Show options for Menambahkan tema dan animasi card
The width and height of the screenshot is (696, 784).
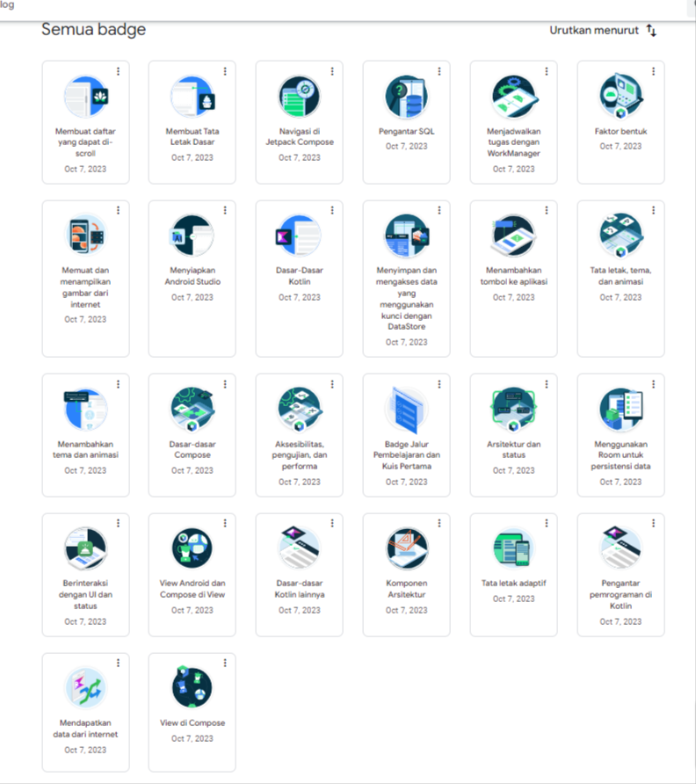118,384
